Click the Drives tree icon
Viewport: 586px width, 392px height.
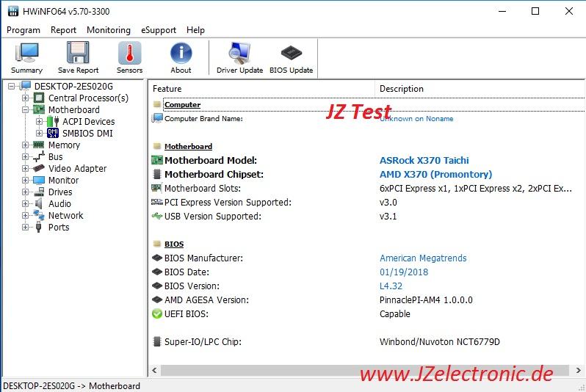tap(39, 192)
